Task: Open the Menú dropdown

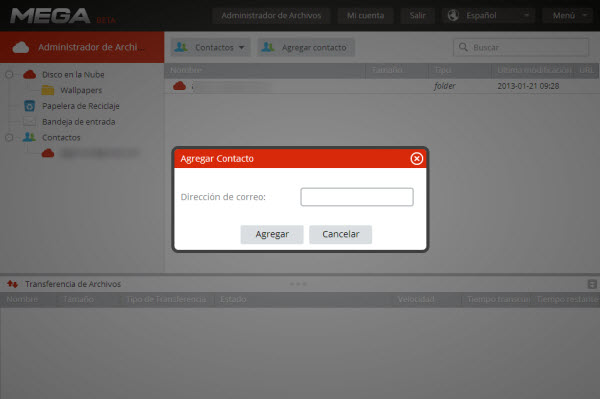Action: pyautogui.click(x=568, y=16)
